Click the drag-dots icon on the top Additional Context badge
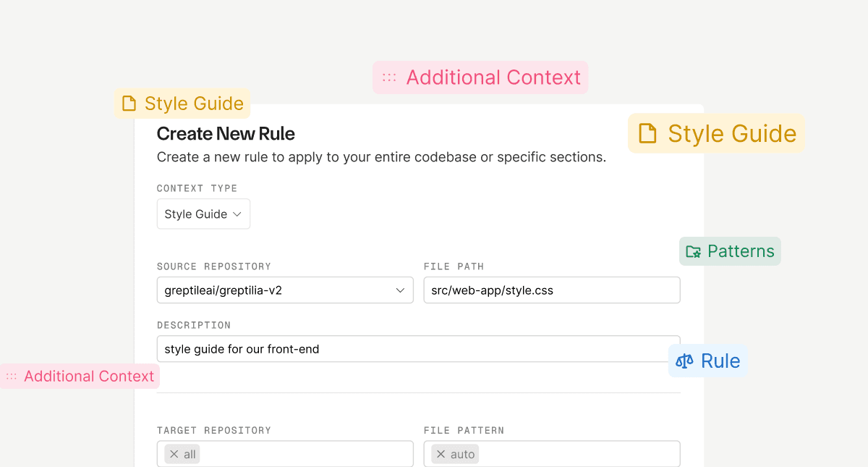Screen dimensions: 868x467 point(390,77)
